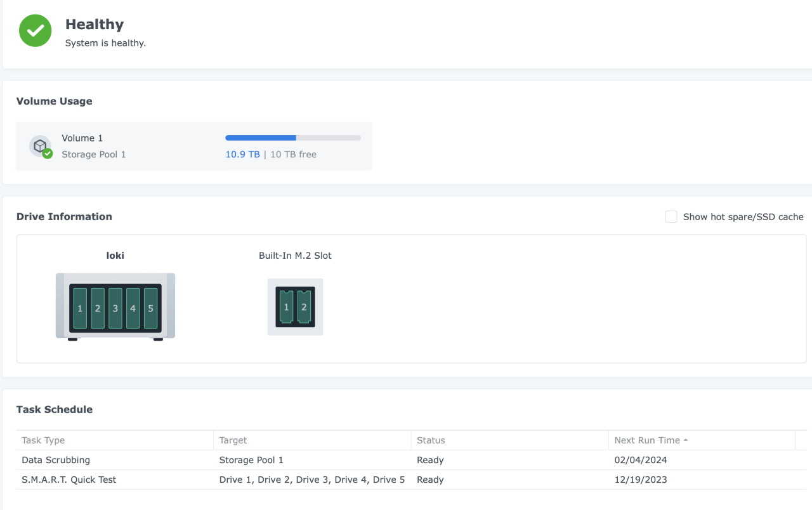Click the Volume 1 usage bar

[293, 138]
